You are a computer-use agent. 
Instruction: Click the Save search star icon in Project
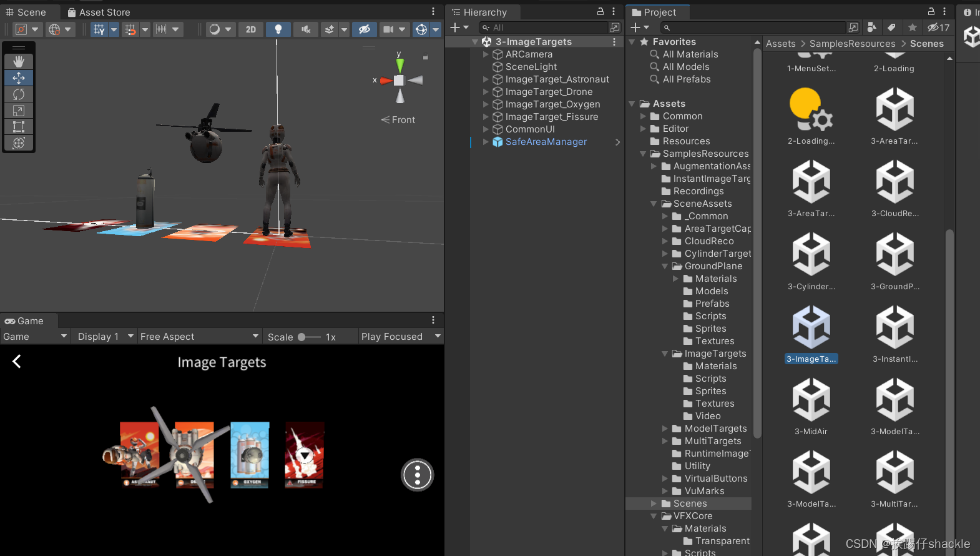[x=912, y=27]
